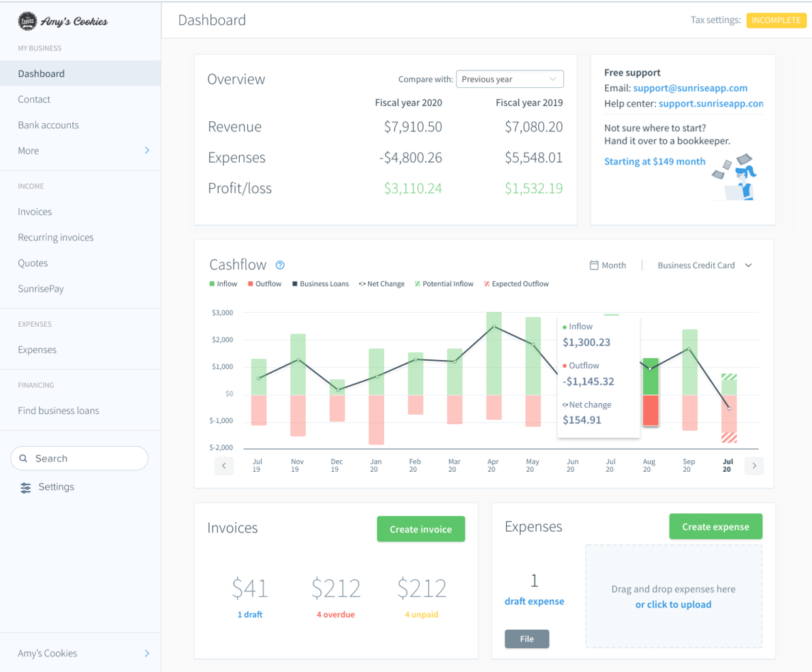Toggle the Net Change legend series

pos(381,284)
